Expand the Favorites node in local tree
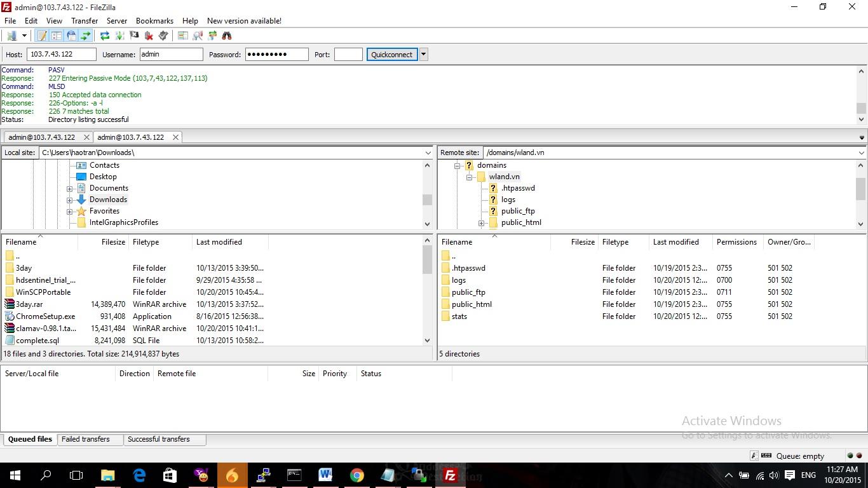Image resolution: width=868 pixels, height=488 pixels. (x=70, y=212)
